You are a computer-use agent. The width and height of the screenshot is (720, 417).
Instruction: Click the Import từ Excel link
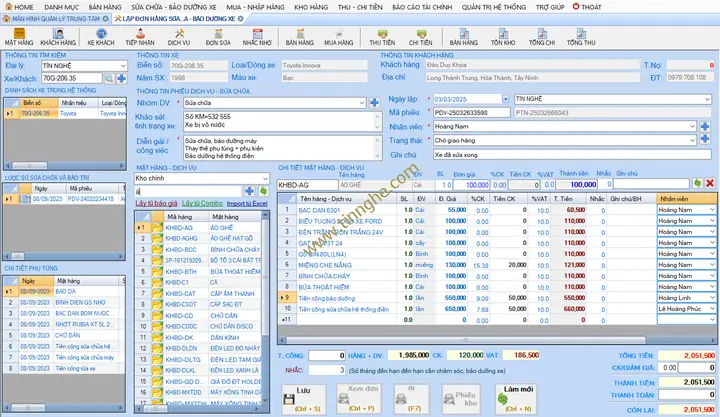coord(248,203)
